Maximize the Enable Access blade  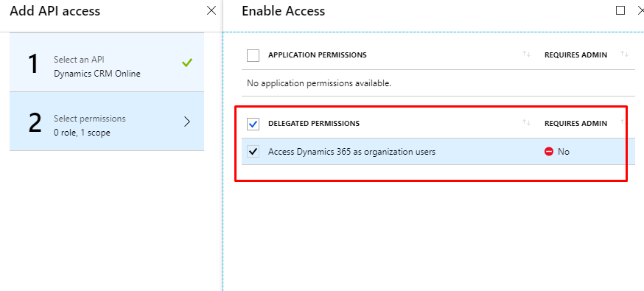pos(620,10)
